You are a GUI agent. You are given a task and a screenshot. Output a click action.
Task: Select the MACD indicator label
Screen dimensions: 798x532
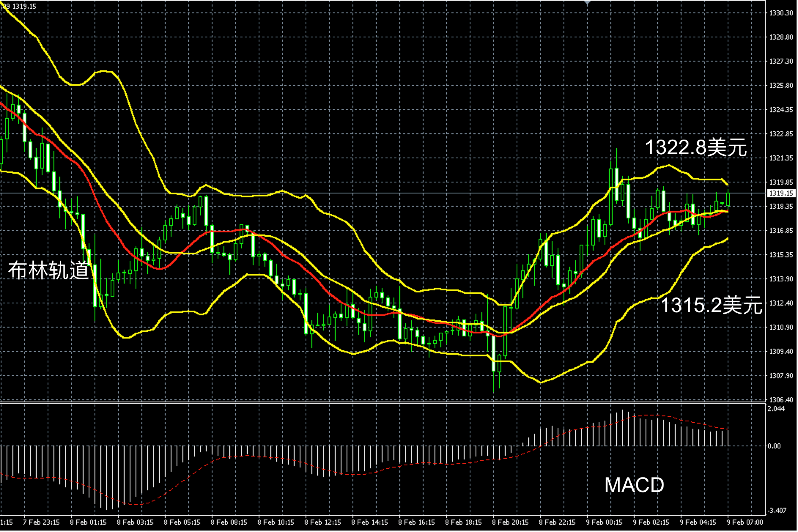pos(634,485)
